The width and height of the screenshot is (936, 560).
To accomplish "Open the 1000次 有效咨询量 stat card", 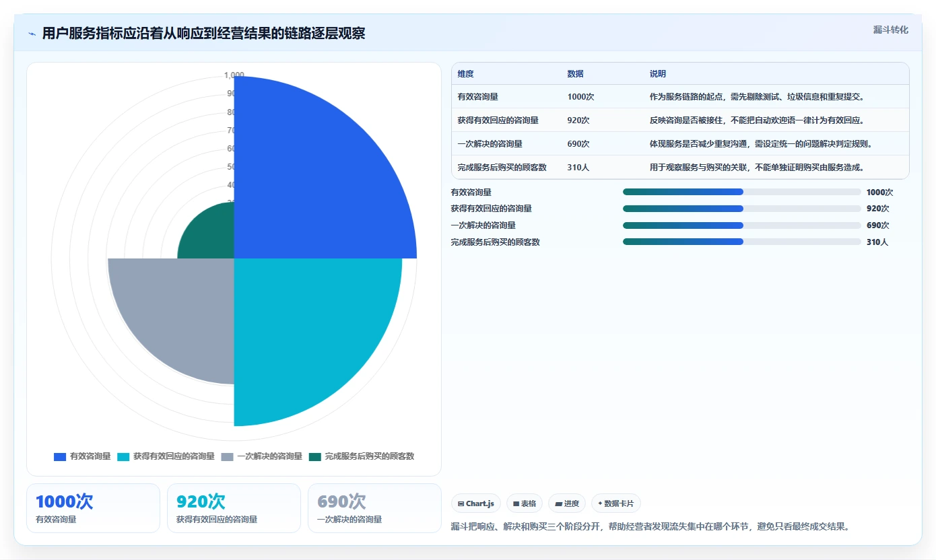I will pyautogui.click(x=93, y=508).
